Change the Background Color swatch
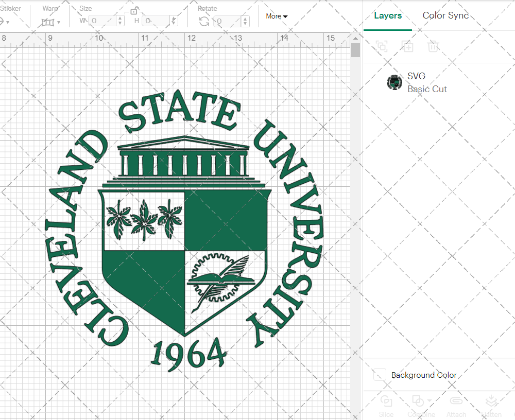Screen dimensions: 515x420 click(380, 375)
